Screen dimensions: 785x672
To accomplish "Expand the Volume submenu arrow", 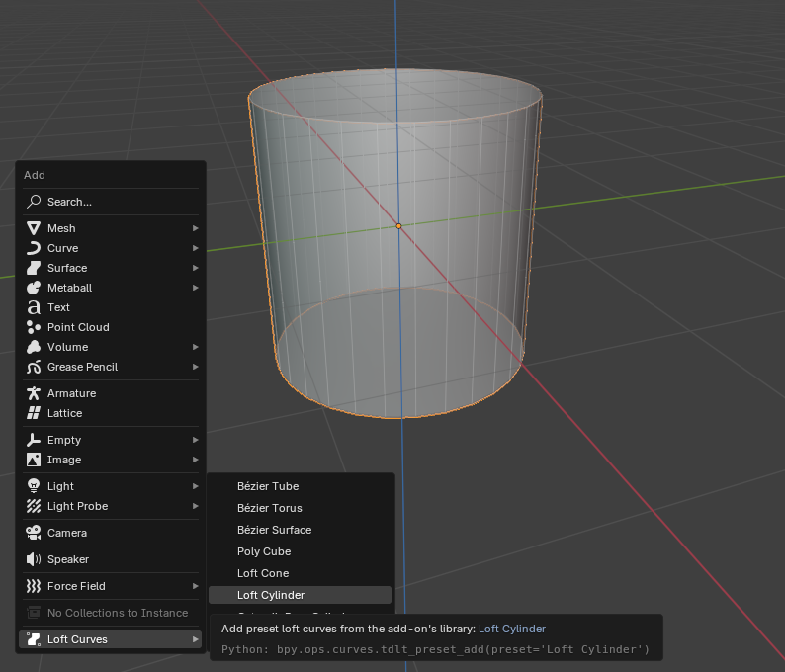I will [195, 347].
